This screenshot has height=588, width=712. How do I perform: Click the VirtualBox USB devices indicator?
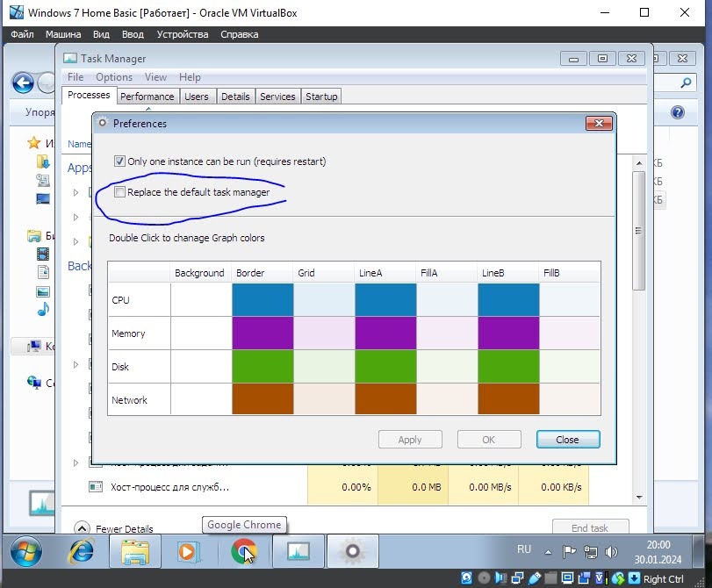534,578
